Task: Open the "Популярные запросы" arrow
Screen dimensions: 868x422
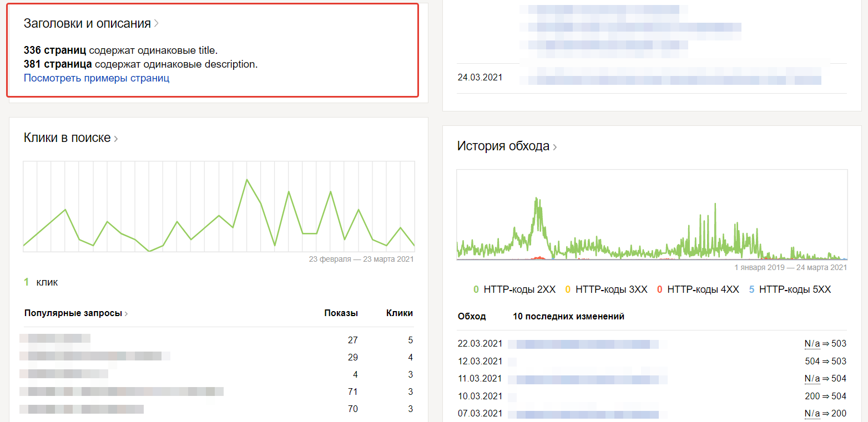Action: [126, 314]
